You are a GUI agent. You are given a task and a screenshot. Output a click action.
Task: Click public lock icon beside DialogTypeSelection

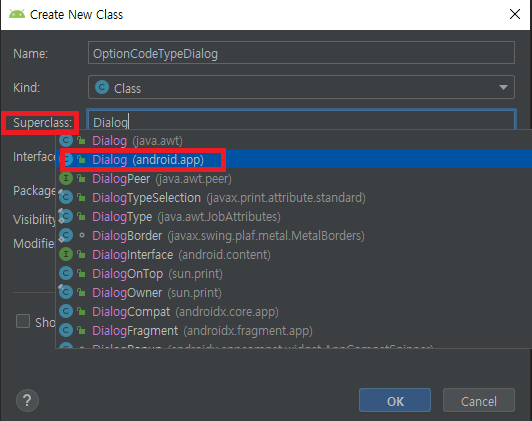81,197
